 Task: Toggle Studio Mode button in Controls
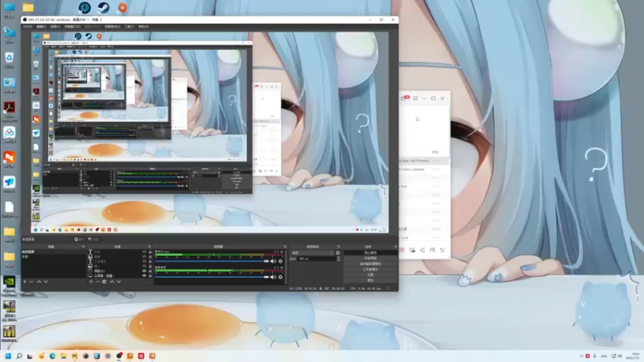click(370, 269)
